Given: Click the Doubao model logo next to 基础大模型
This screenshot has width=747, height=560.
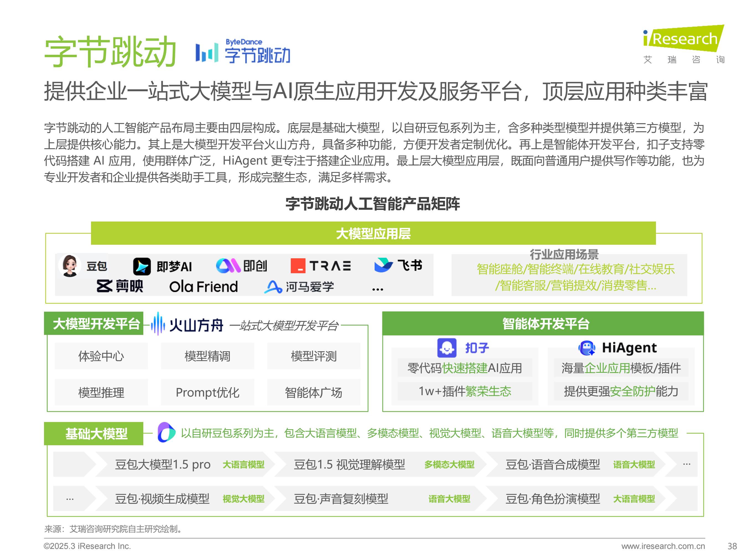Looking at the screenshot, I should [167, 432].
